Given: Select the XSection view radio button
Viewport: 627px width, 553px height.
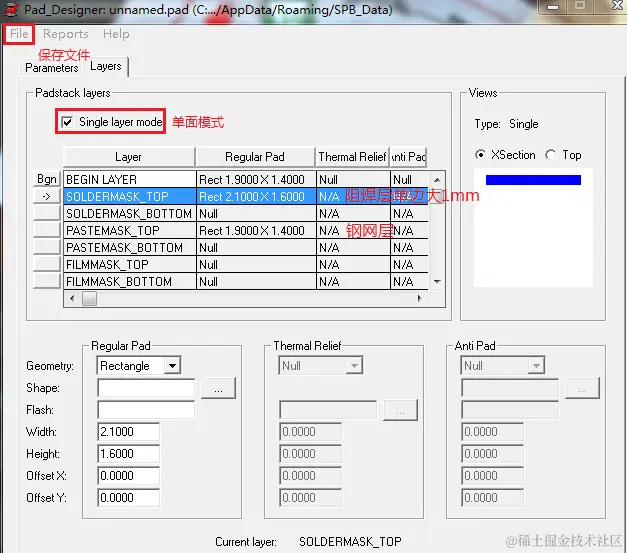Looking at the screenshot, I should pos(481,155).
